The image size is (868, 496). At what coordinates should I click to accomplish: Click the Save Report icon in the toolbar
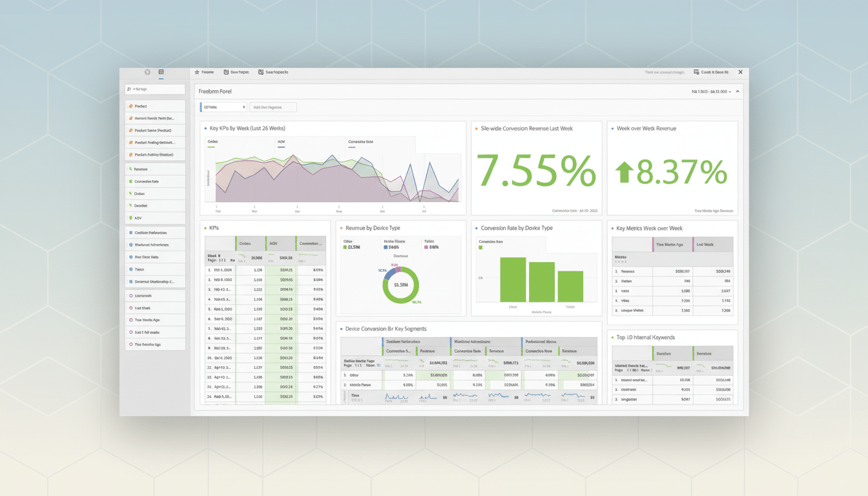click(x=225, y=72)
